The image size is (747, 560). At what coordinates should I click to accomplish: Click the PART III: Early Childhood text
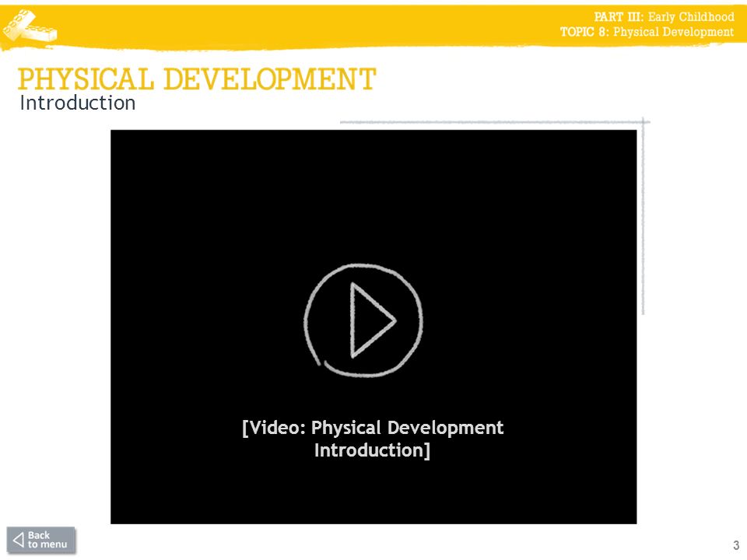(x=664, y=16)
